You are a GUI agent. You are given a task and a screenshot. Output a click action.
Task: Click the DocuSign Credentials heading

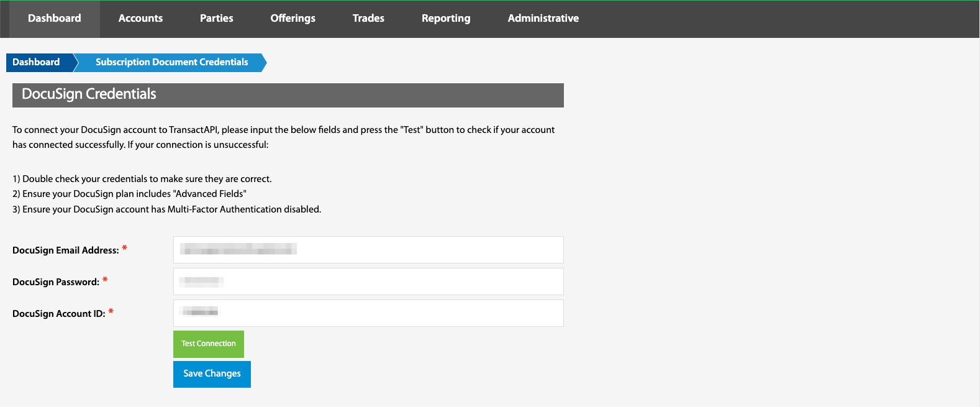(89, 94)
